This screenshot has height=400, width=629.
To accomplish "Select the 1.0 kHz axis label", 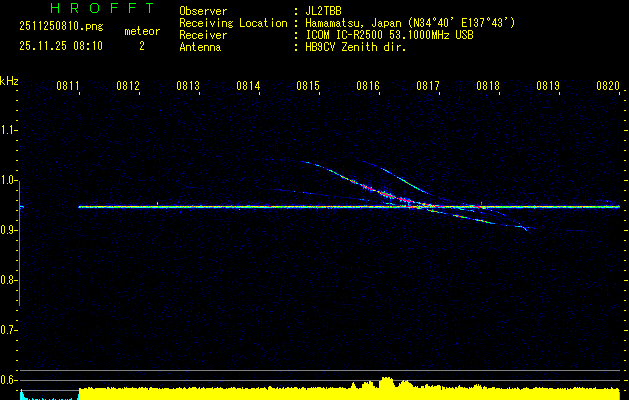I will point(10,180).
